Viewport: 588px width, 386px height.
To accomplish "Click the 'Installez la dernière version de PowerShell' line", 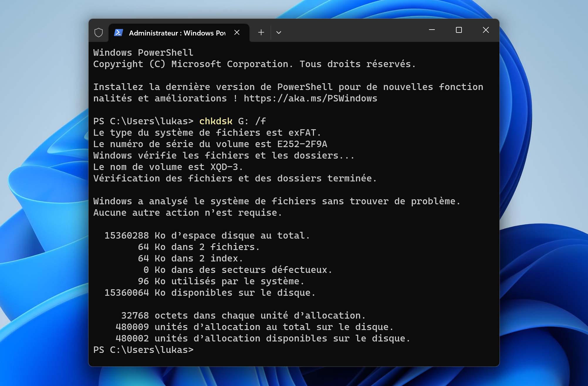I will click(x=288, y=87).
